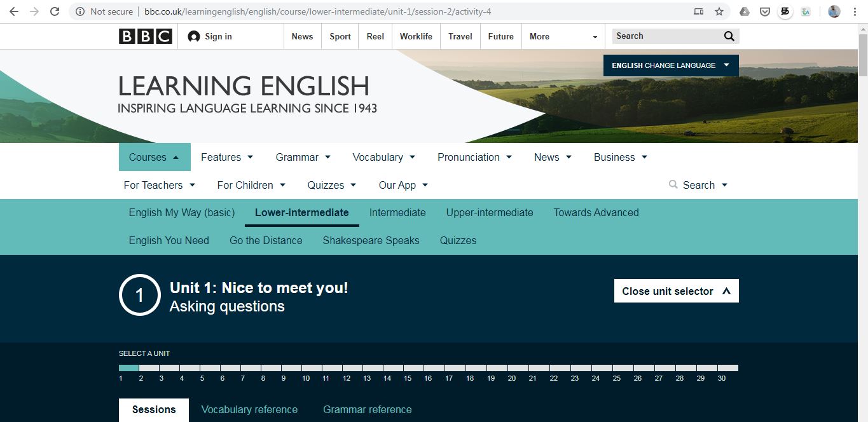The width and height of the screenshot is (868, 422).
Task: Open the Chrome profile avatar
Action: point(834,11)
